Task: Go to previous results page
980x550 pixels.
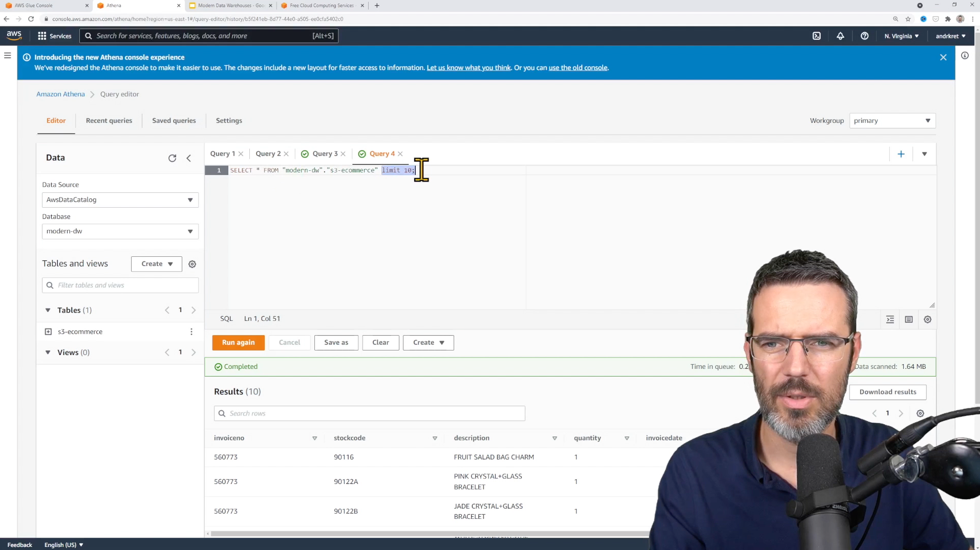Action: [874, 413]
